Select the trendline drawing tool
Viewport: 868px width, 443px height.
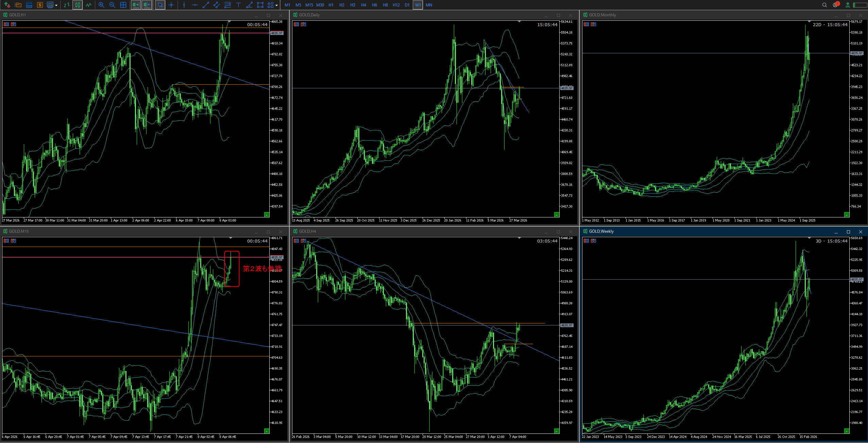pos(206,5)
